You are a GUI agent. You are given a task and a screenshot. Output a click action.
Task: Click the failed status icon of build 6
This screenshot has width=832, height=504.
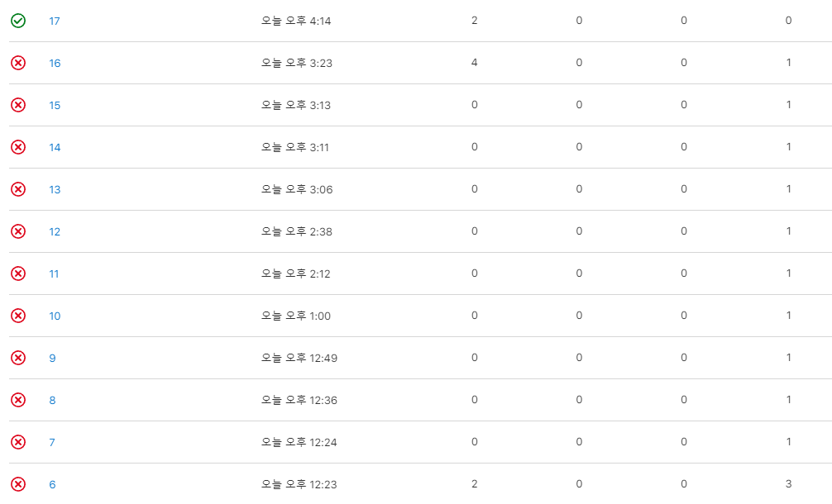[x=18, y=484]
